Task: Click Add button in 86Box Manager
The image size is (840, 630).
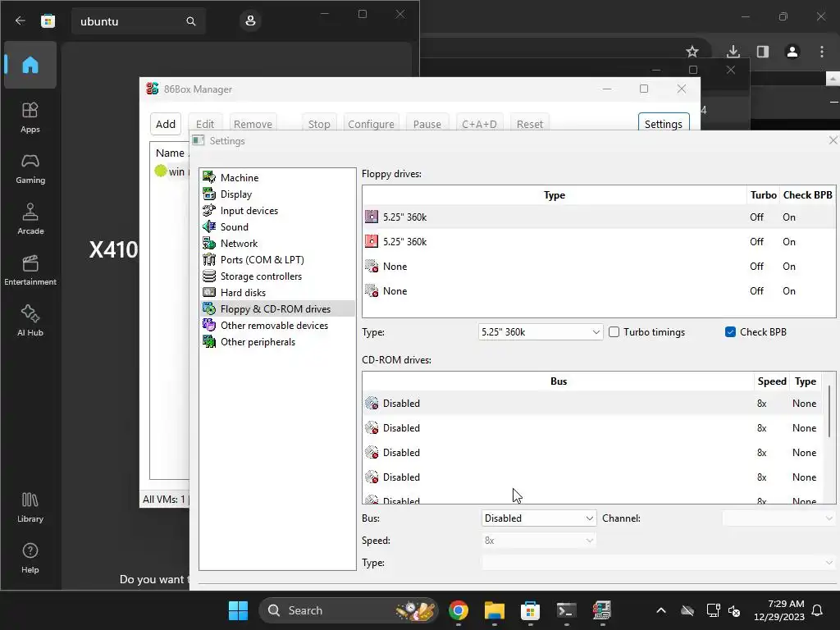Action: (x=166, y=124)
